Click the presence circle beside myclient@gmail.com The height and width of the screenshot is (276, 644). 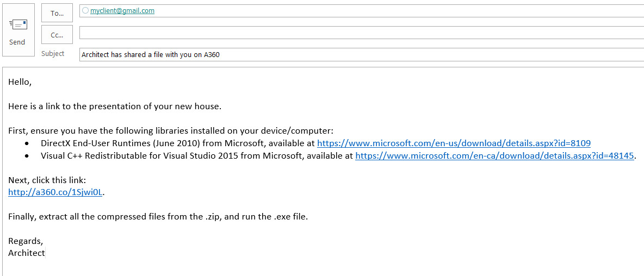pyautogui.click(x=85, y=10)
